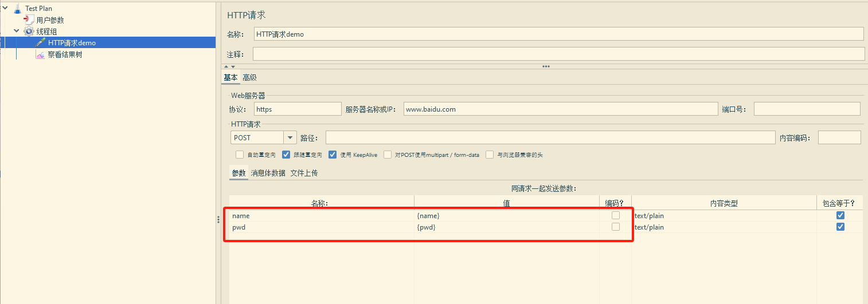The height and width of the screenshot is (304, 868).
Task: Uncheck the 跟随重定向 checkbox
Action: coord(286,155)
